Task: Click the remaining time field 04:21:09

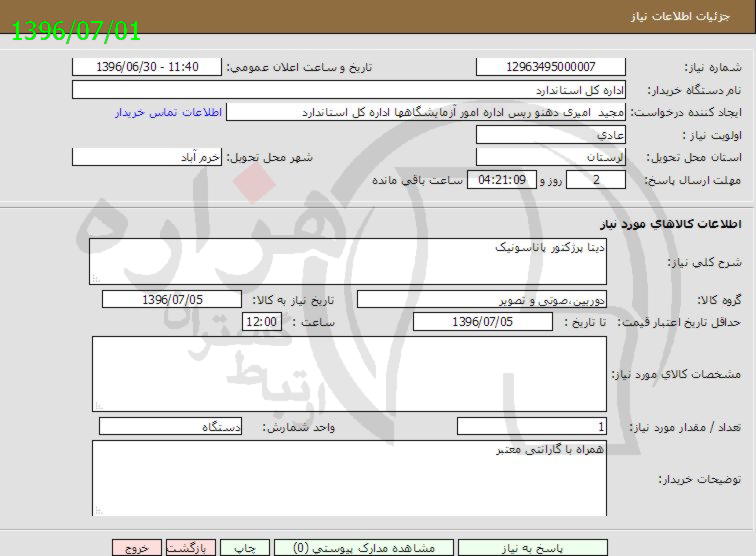Action: tap(502, 180)
